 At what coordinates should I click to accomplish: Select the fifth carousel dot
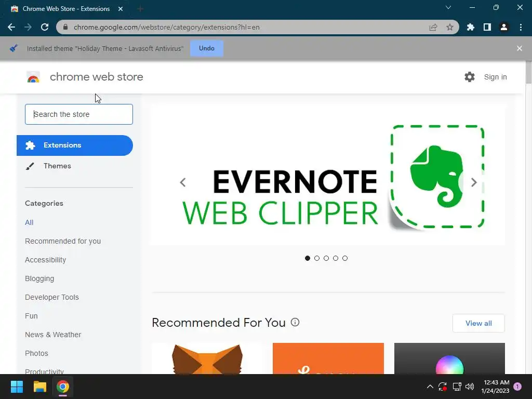point(345,258)
